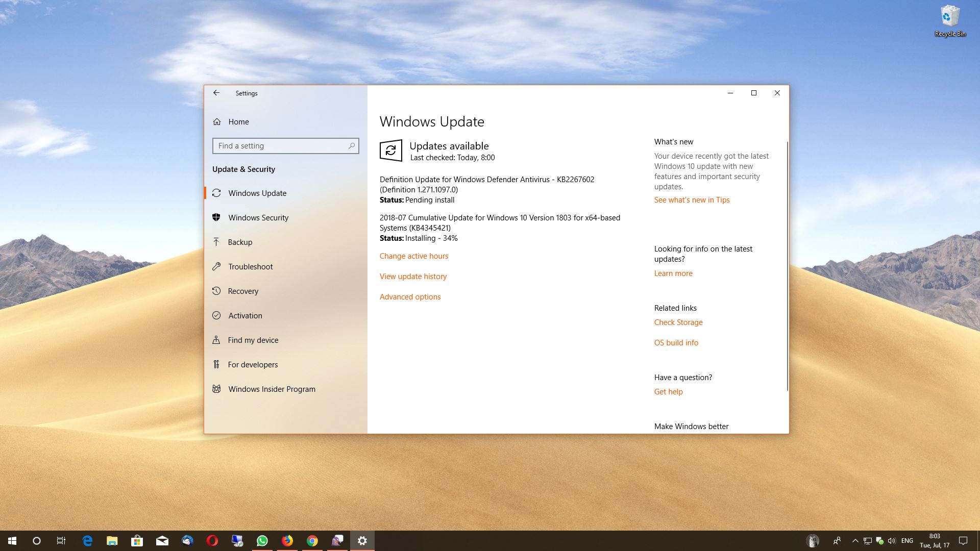
Task: Launch Opera browser from taskbar
Action: click(x=212, y=541)
